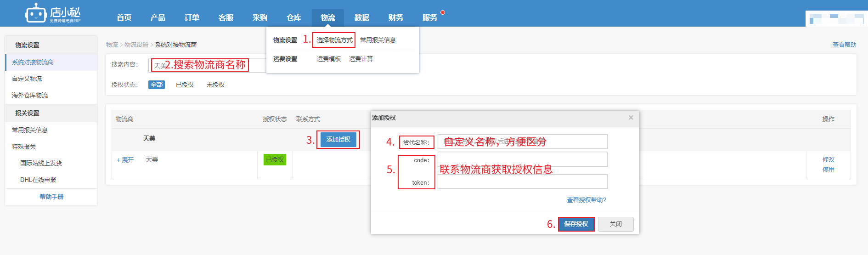Click the 操作 column header
The width and height of the screenshot is (868, 255).
coord(829,119)
